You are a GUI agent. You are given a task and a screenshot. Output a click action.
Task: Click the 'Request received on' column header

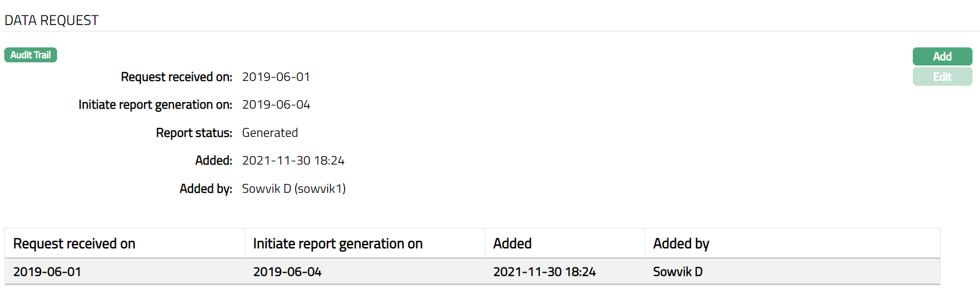[74, 243]
